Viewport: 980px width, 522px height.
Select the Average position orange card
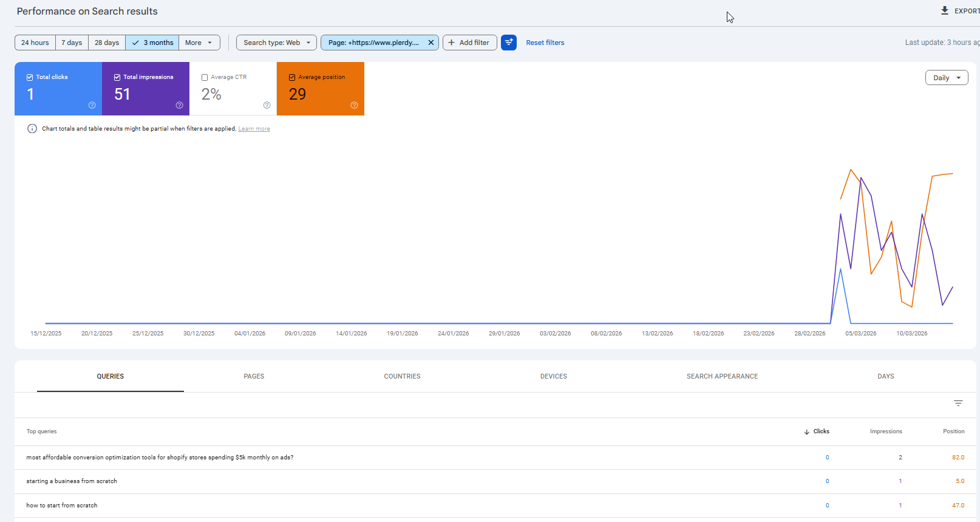(321, 89)
